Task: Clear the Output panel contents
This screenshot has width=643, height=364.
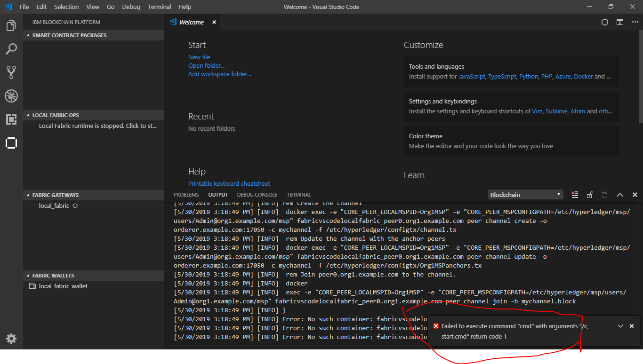Action: click(x=575, y=194)
